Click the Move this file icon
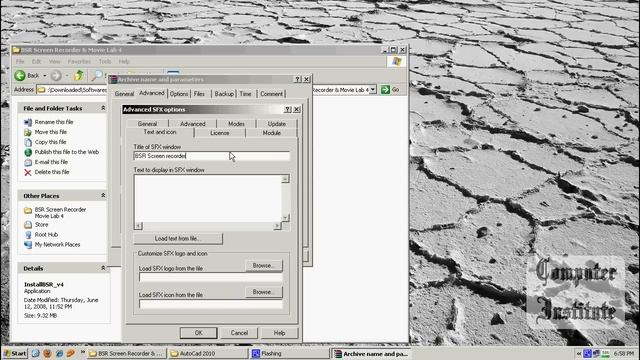640x360 pixels. 28,132
